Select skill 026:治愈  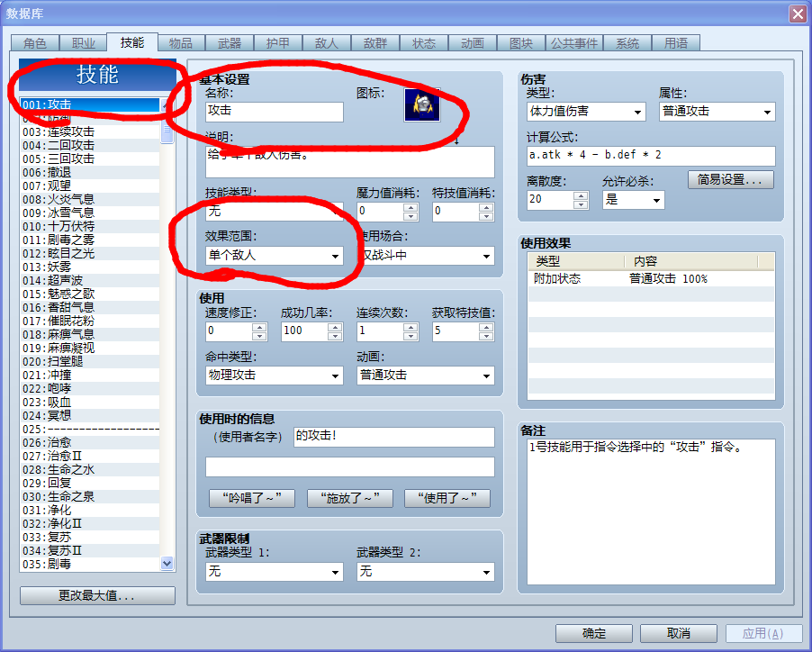[x=90, y=442]
